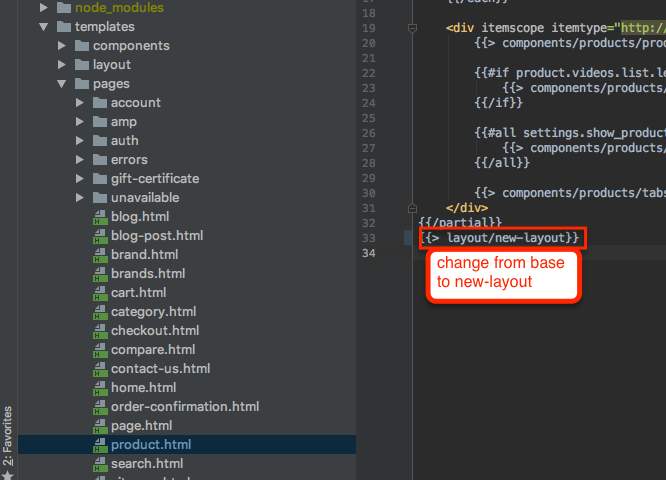Expand the node_modules folder arrow

coord(43,7)
